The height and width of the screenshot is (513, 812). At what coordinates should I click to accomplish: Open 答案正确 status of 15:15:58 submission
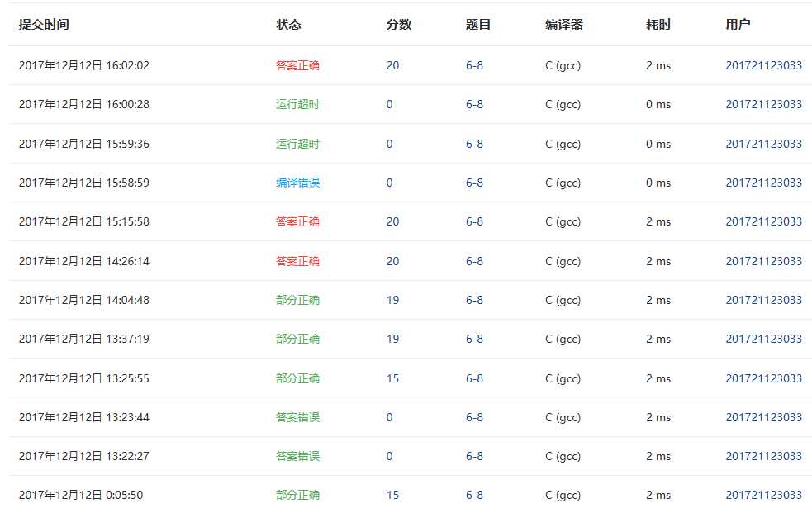[x=297, y=221]
